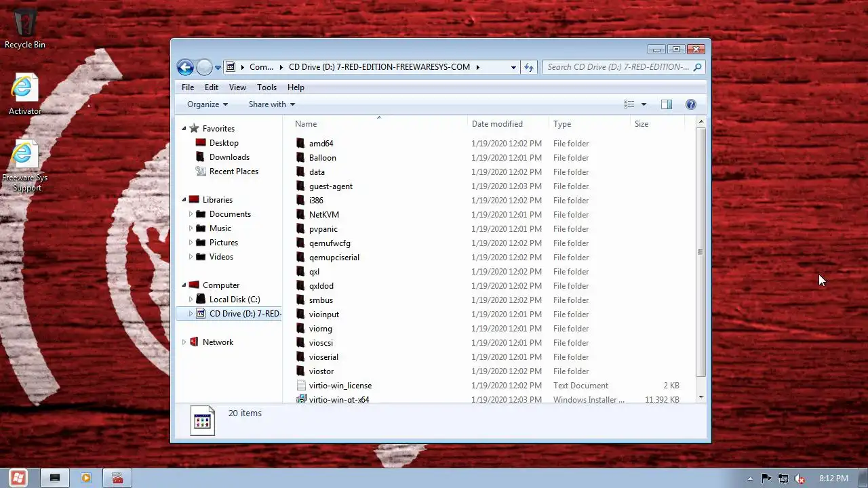Viewport: 868px width, 488px height.
Task: Click the Forward navigation arrow
Action: point(204,67)
